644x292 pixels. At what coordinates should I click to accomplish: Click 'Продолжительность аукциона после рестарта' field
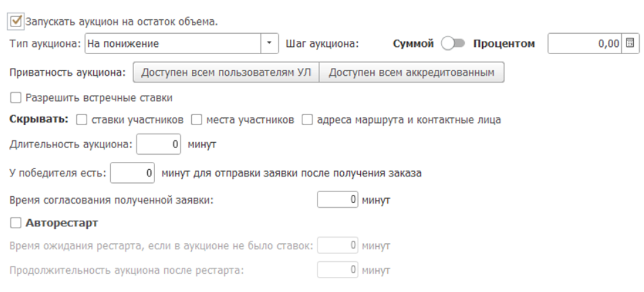point(337,270)
